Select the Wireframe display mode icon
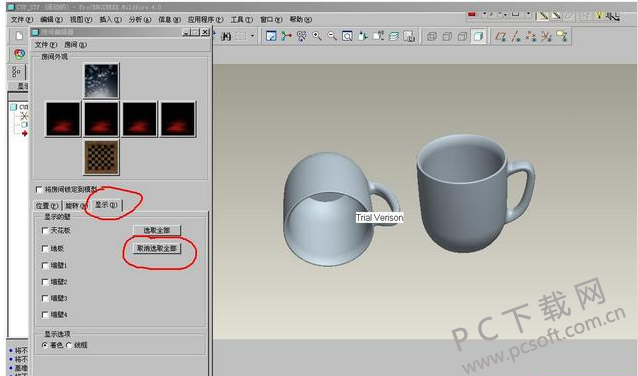 432,37
